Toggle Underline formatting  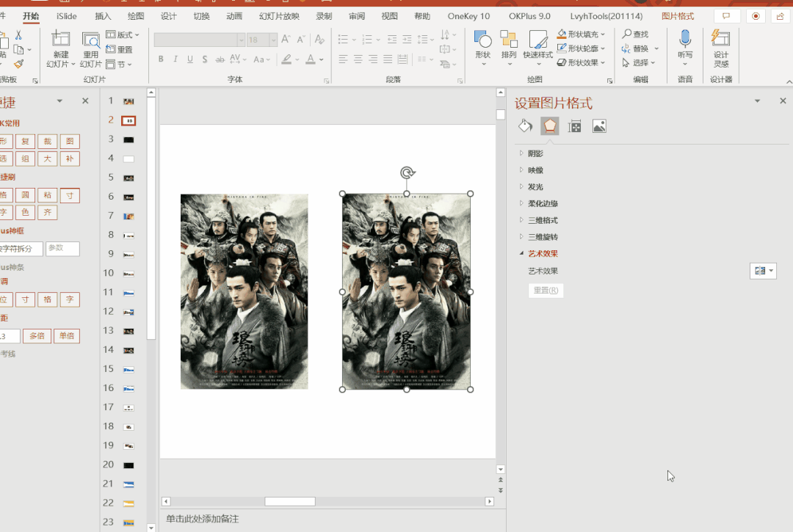click(190, 59)
